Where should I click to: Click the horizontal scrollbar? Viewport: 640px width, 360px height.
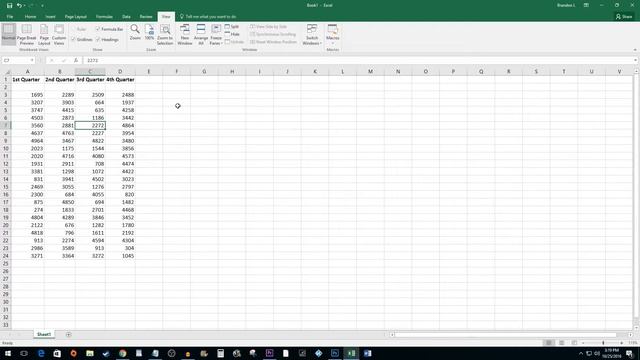[505, 335]
